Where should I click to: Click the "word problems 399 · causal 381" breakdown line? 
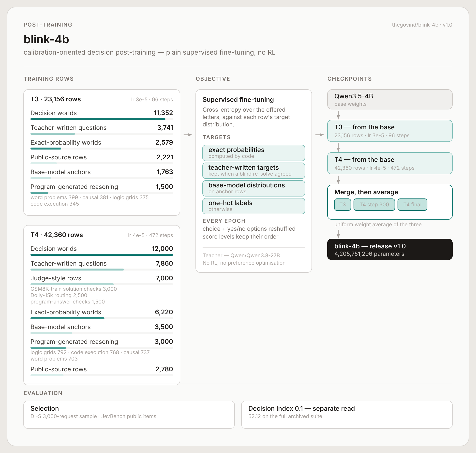coord(89,197)
